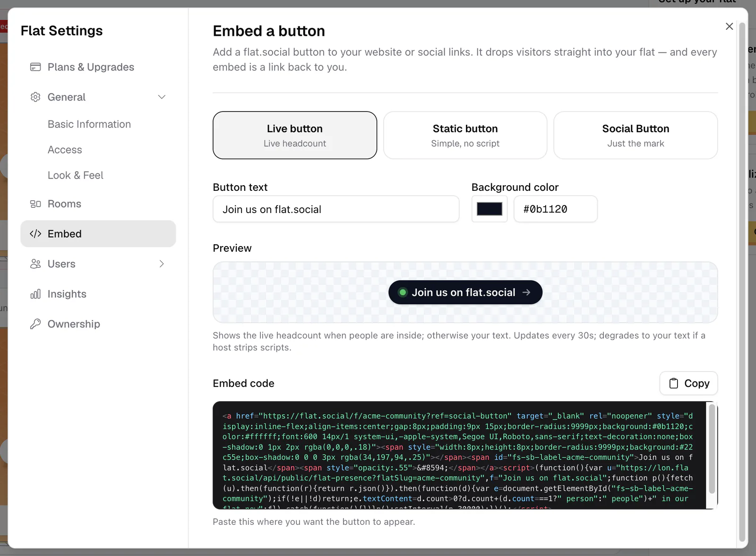Viewport: 756px width, 556px height.
Task: Select the Static button option
Action: [x=465, y=136]
